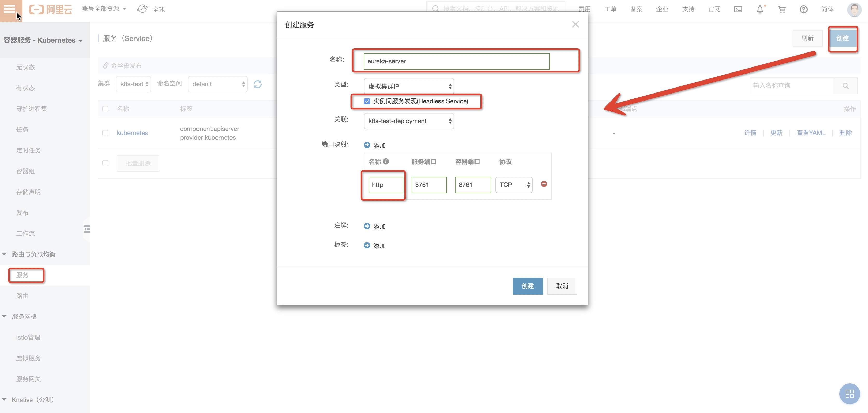
Task: Click the container port field 8761
Action: (473, 185)
